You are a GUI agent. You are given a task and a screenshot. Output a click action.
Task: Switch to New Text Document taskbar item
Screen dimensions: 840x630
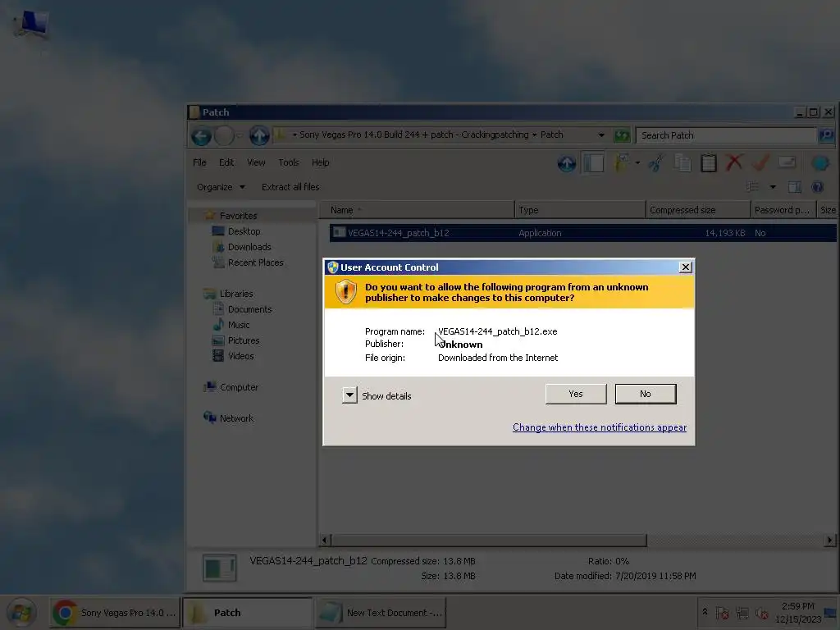pyautogui.click(x=381, y=612)
